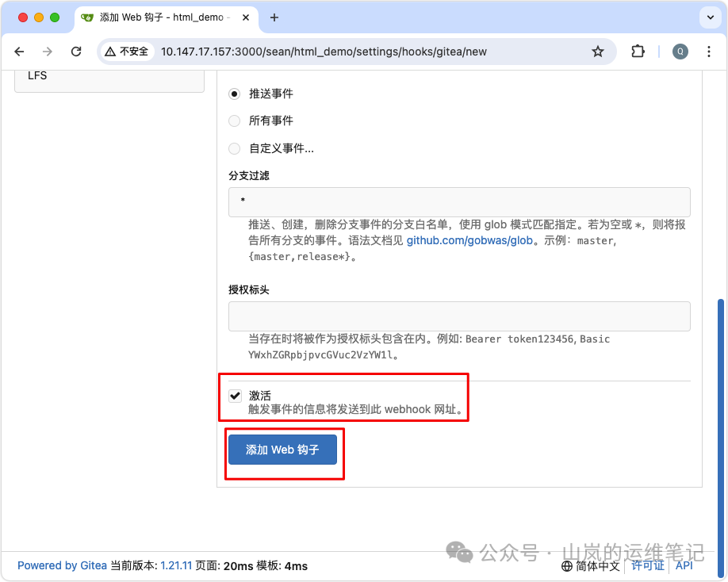Click the globe icon beside 简体中文
The image size is (728, 582).
point(567,565)
